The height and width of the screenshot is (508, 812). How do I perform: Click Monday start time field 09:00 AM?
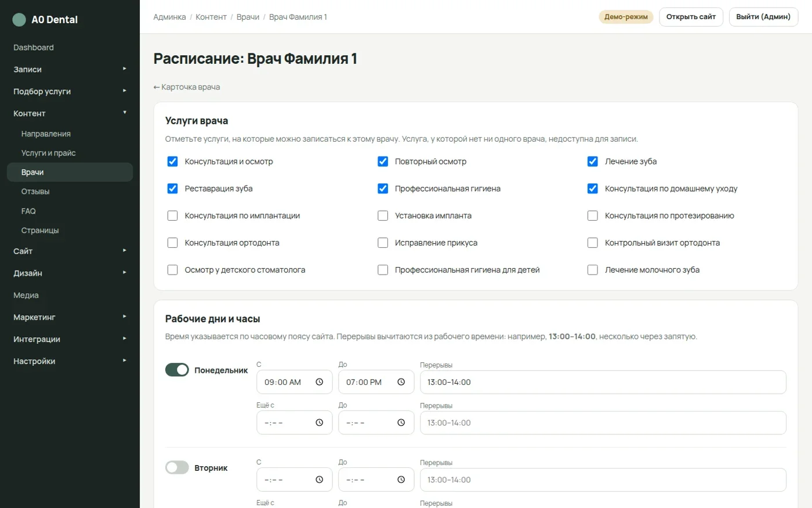(295, 382)
